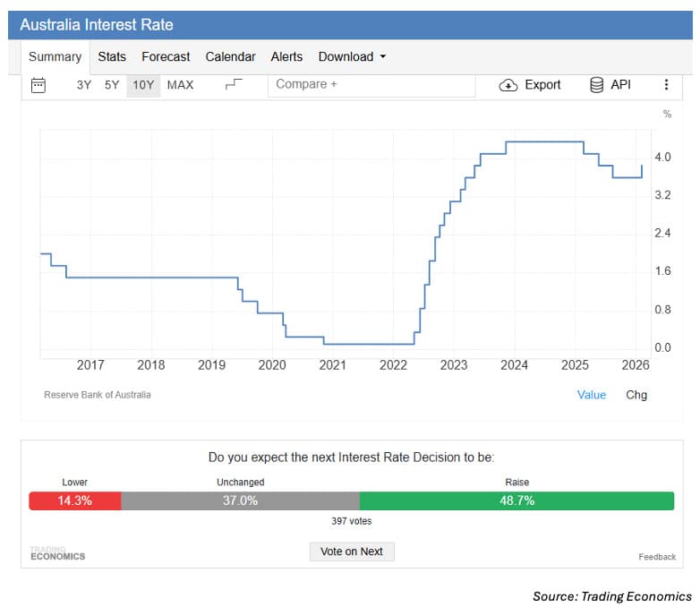Go to the Calendar tab
700x607 pixels.
pyautogui.click(x=230, y=56)
